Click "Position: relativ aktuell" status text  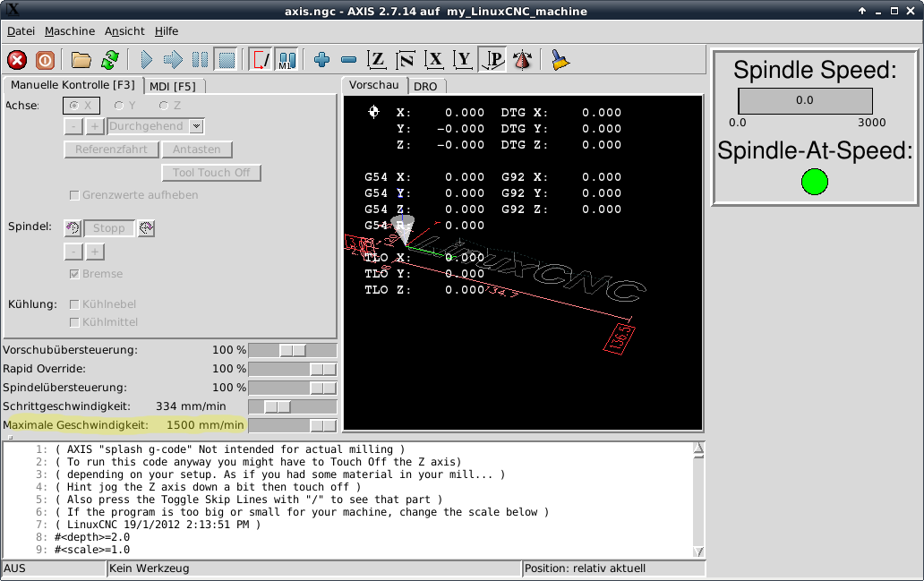click(586, 568)
